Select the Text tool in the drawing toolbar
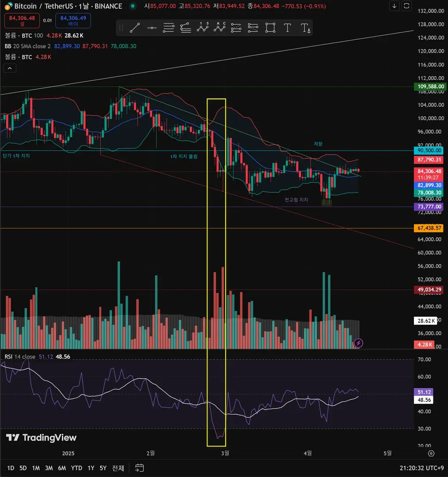The width and height of the screenshot is (448, 477). pos(287,28)
